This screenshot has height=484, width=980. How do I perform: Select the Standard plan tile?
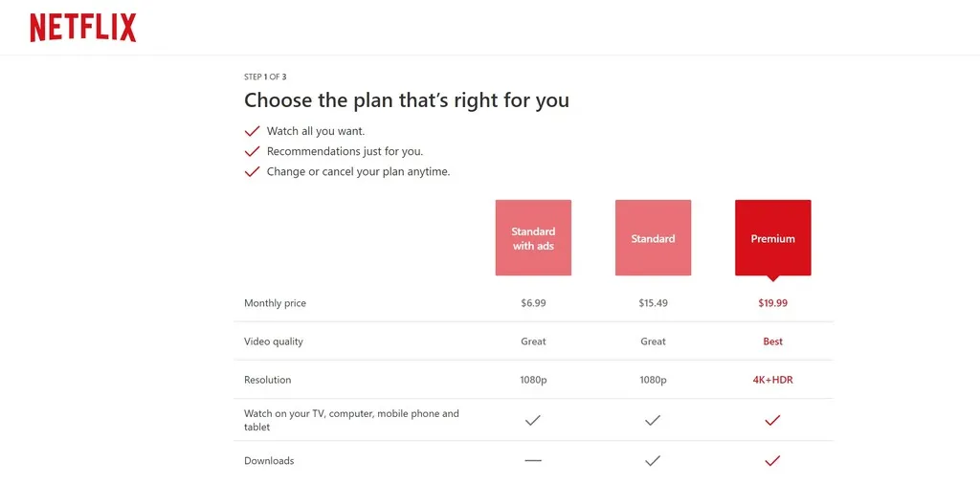(x=653, y=237)
